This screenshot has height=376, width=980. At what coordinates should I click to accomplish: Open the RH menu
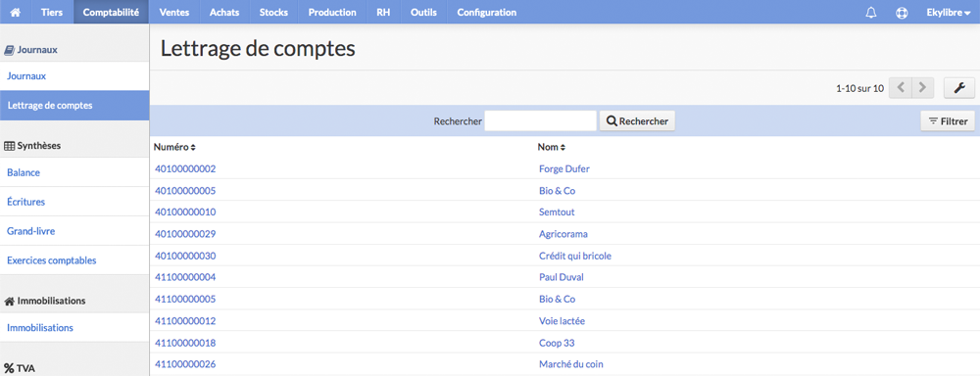pyautogui.click(x=383, y=12)
